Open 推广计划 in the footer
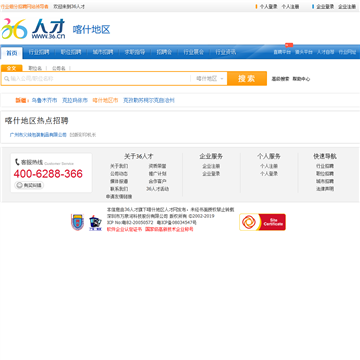This screenshot has height=360, width=360. coord(158,174)
